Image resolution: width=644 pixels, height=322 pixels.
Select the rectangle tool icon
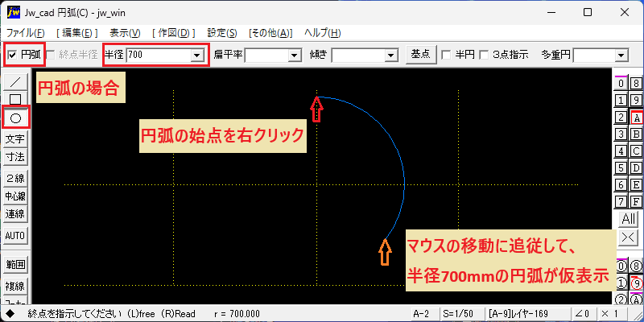[x=15, y=98]
